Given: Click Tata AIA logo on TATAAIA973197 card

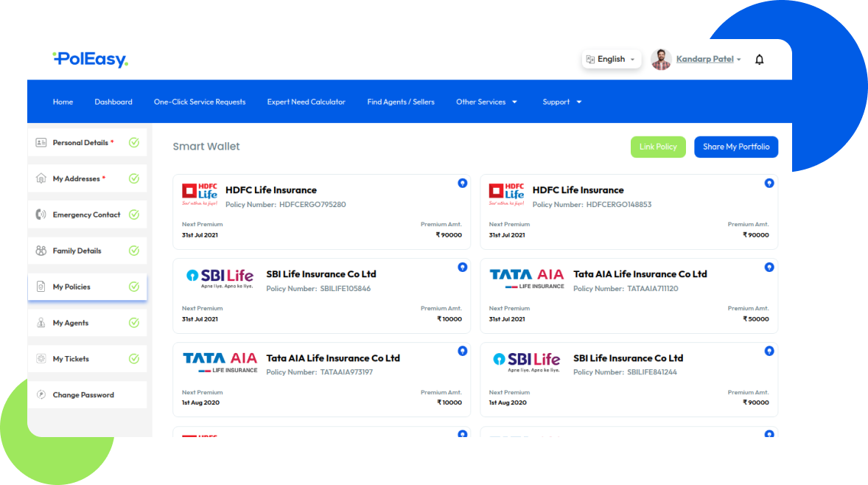Looking at the screenshot, I should tap(220, 362).
